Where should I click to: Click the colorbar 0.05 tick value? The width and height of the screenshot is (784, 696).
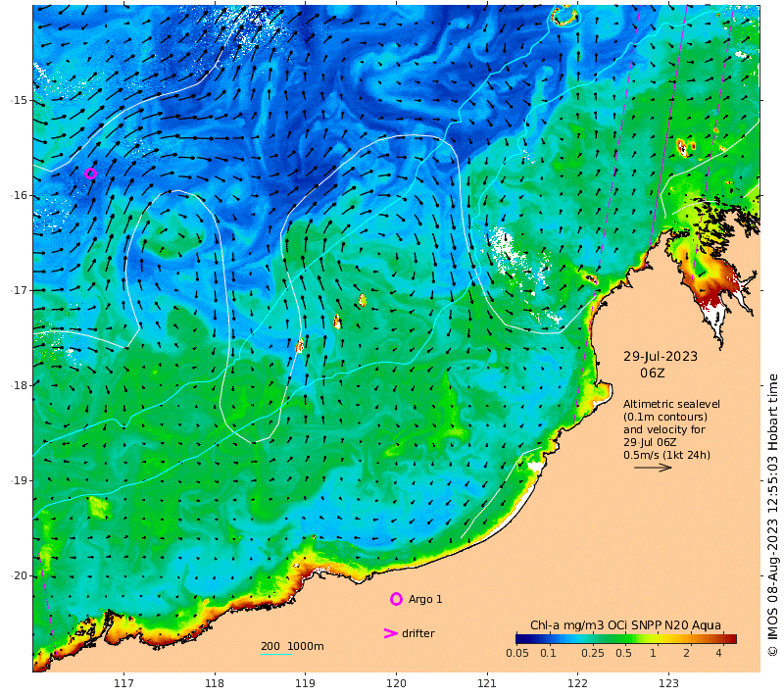coord(517,653)
